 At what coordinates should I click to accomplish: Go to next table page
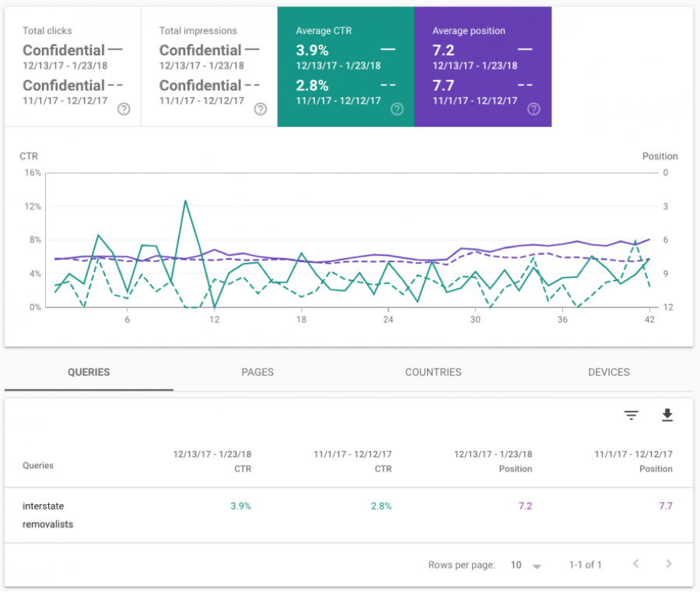668,565
